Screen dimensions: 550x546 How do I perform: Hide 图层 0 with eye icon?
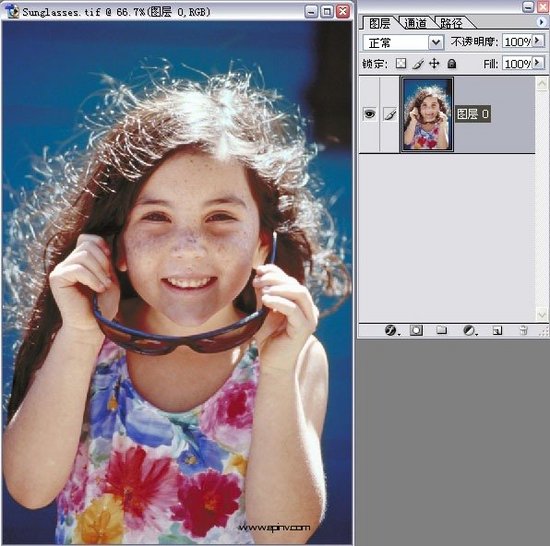point(369,114)
